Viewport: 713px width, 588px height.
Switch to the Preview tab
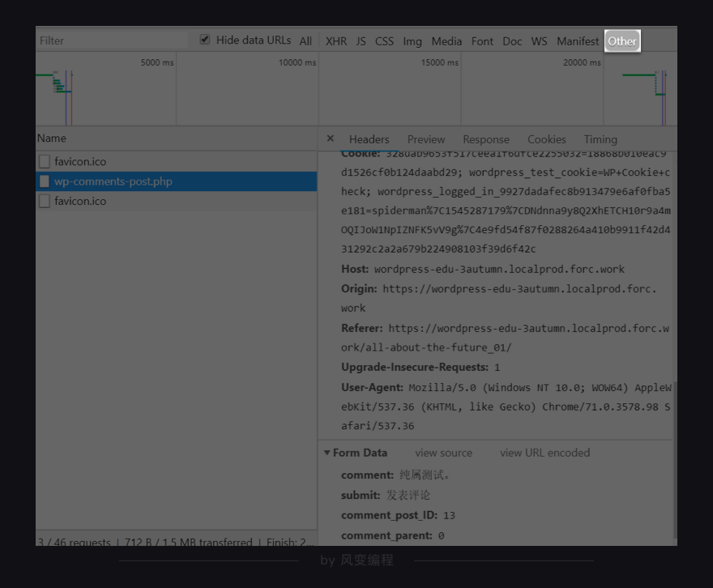[426, 139]
